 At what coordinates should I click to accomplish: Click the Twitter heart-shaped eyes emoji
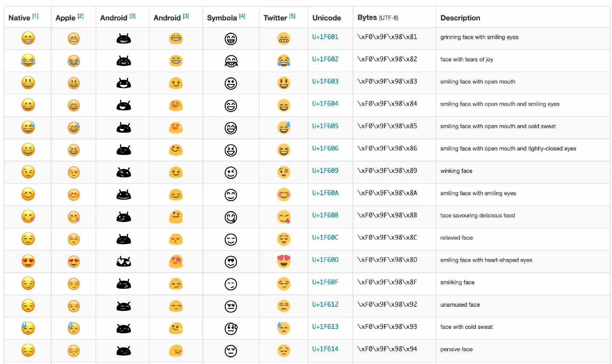[x=284, y=261]
